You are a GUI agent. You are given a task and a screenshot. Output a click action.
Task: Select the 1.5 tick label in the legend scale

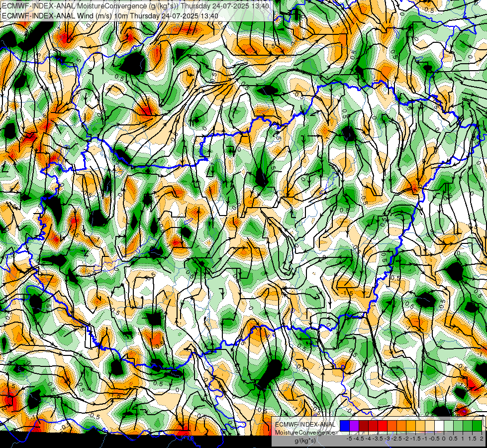[x=472, y=439]
